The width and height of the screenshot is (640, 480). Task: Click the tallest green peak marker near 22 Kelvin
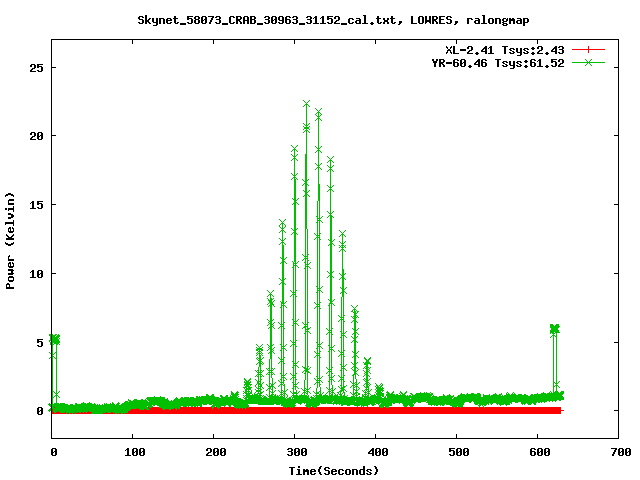[307, 104]
